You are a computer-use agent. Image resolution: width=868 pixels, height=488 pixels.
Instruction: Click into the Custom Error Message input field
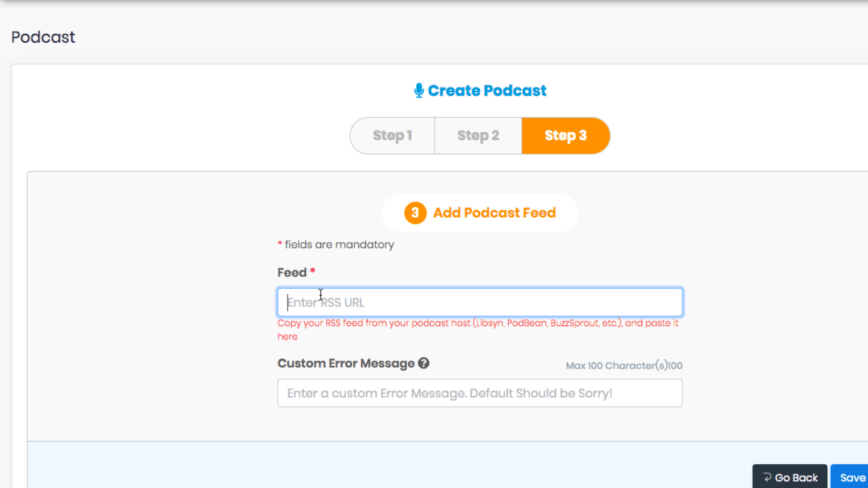(480, 393)
